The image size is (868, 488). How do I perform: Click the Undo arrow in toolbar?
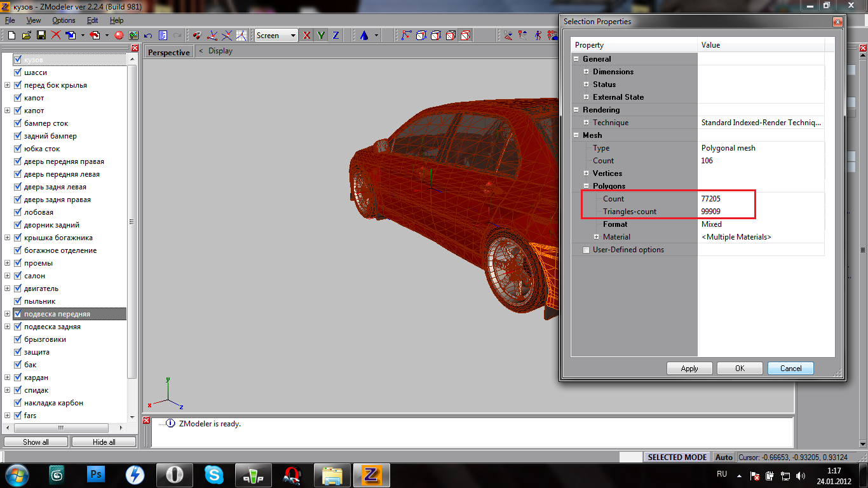click(x=148, y=36)
